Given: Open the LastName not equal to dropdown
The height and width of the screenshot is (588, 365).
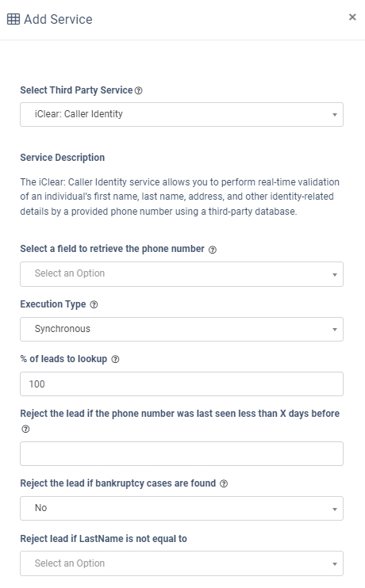Looking at the screenshot, I should coord(182,563).
